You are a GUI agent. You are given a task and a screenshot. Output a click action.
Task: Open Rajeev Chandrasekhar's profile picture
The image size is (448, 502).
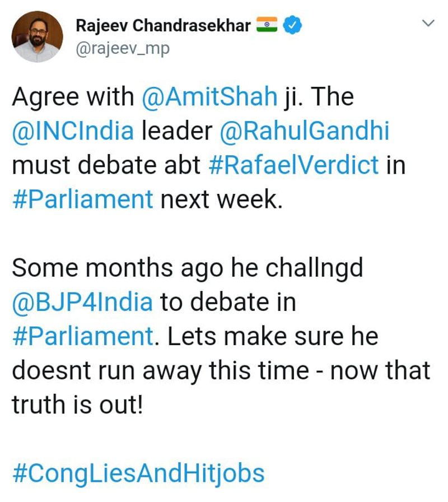pyautogui.click(x=38, y=36)
